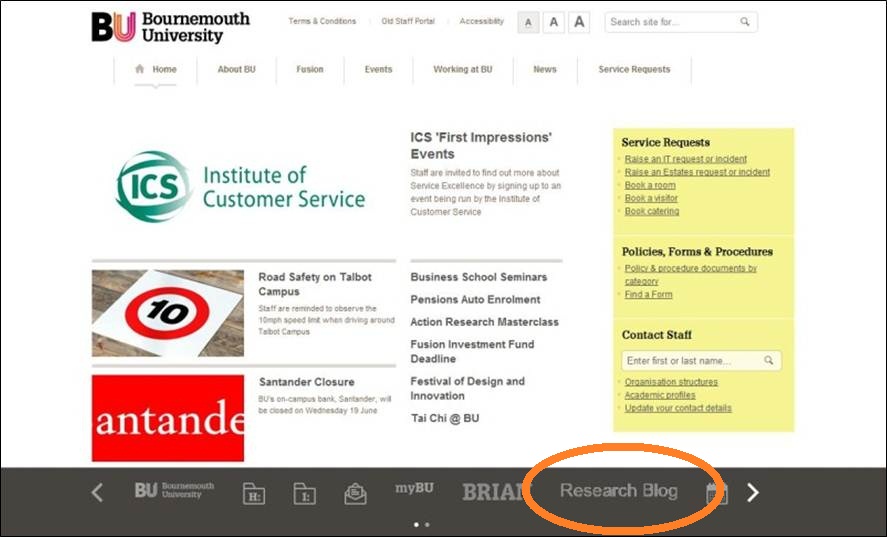Screen dimensions: 887x537
Task: Show next shortcuts with right arrow
Action: click(752, 492)
